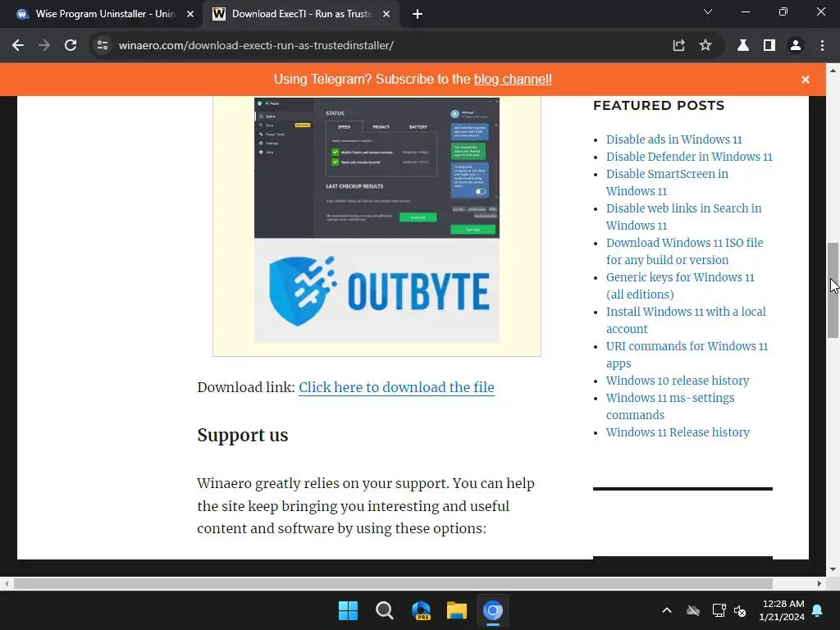Click the horizontal scroll left arrow

6,583
